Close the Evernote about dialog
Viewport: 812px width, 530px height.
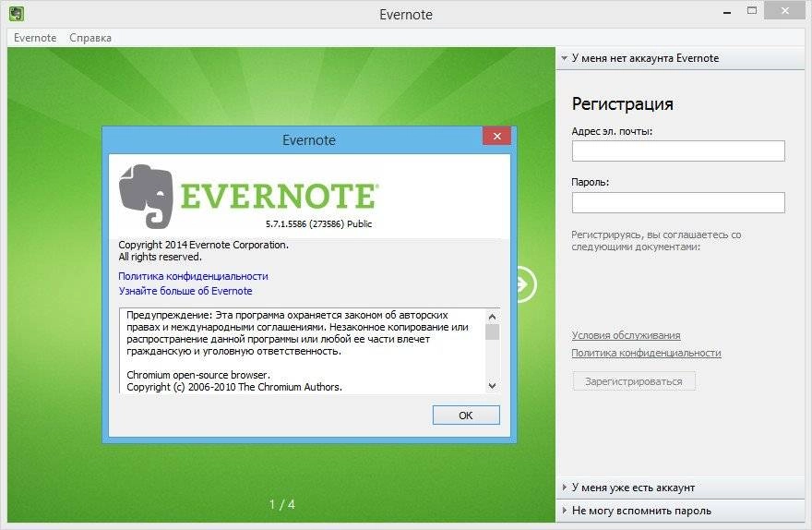coord(496,137)
